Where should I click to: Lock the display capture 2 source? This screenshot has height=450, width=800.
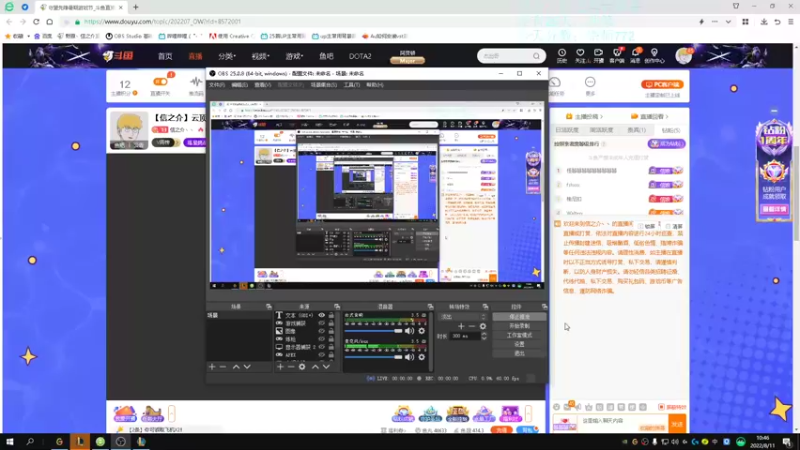[331, 347]
